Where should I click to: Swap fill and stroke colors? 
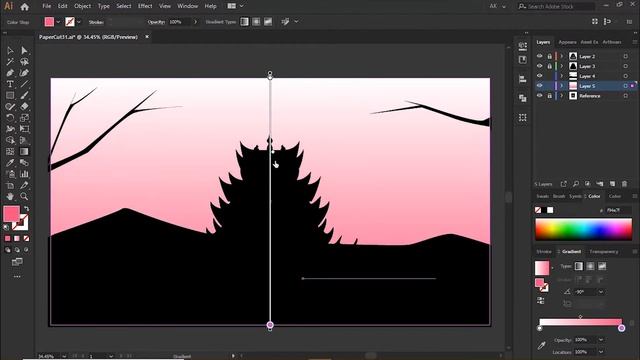[x=27, y=209]
